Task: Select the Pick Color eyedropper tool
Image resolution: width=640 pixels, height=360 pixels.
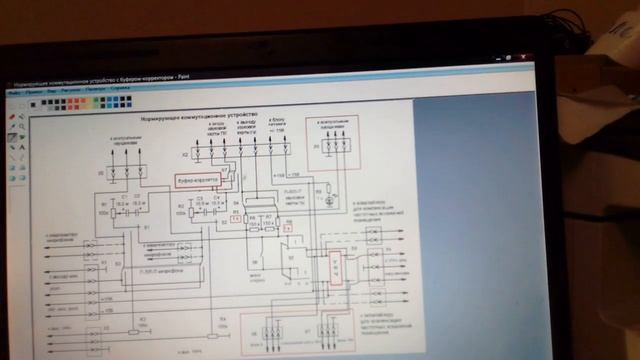Action: point(12,127)
